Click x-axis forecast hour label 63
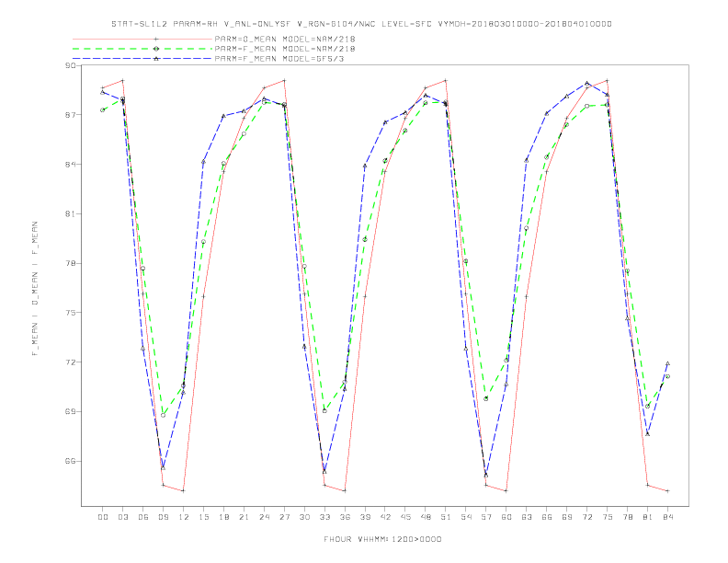 527,517
